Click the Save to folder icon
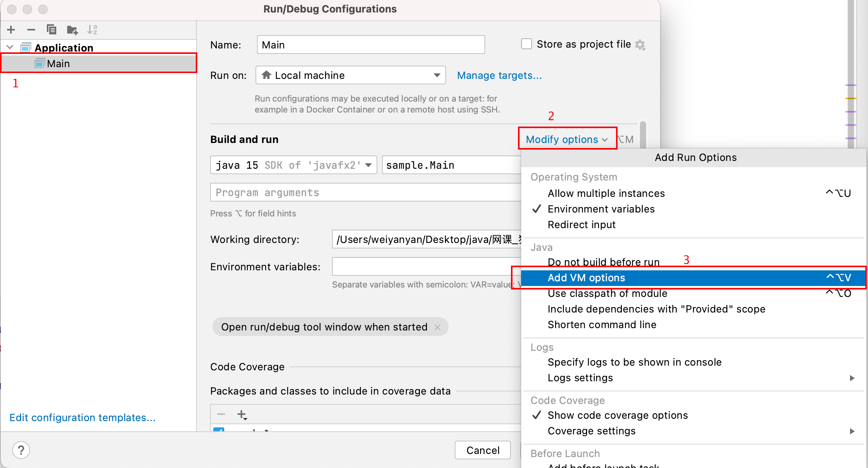 click(72, 30)
